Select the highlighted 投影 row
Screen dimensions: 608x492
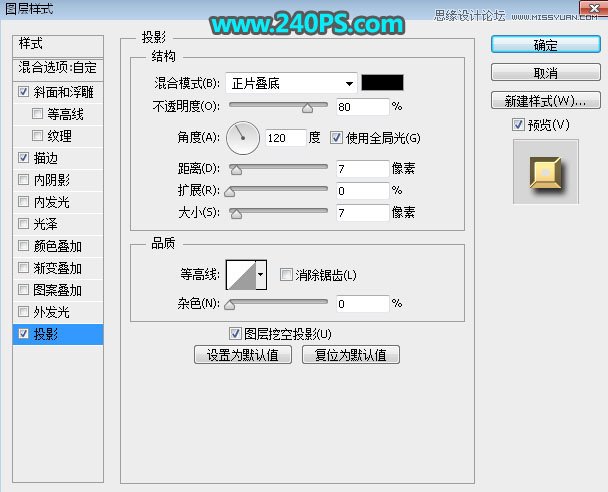58,334
